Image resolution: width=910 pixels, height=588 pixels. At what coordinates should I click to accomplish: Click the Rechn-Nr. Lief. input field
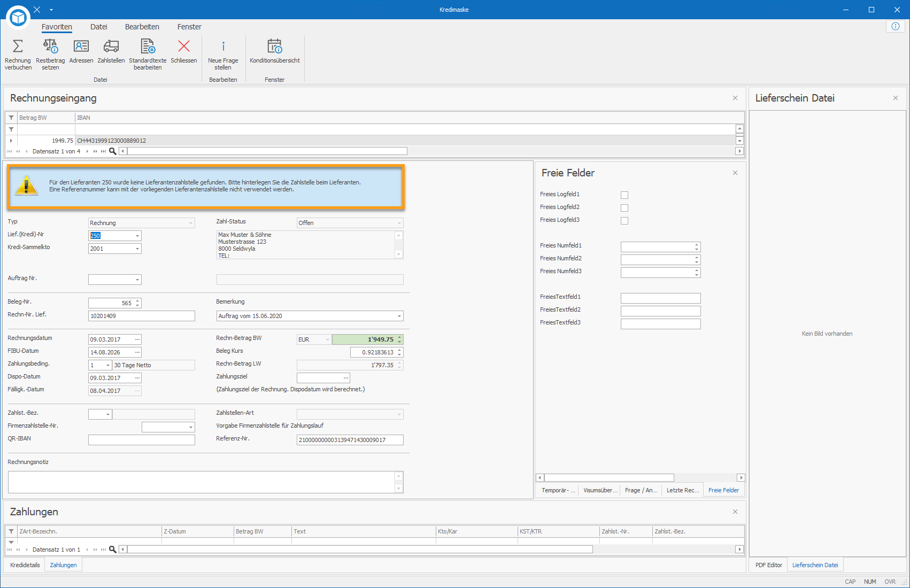[142, 316]
